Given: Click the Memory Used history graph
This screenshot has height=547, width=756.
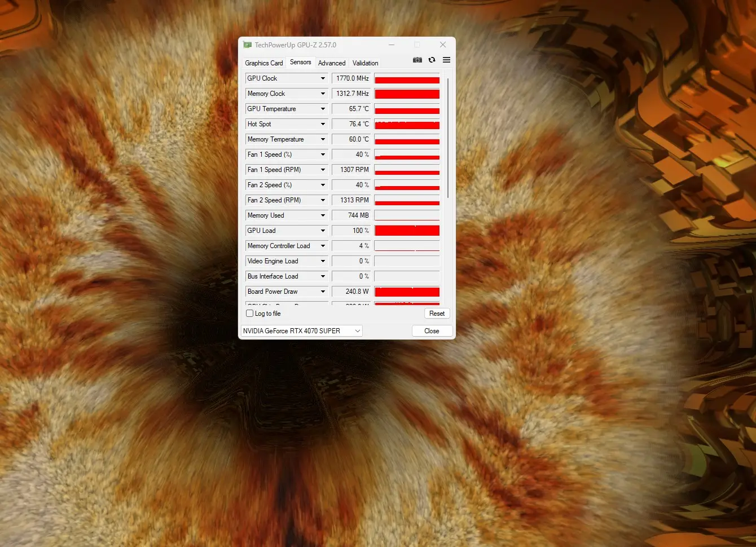Looking at the screenshot, I should [x=407, y=215].
